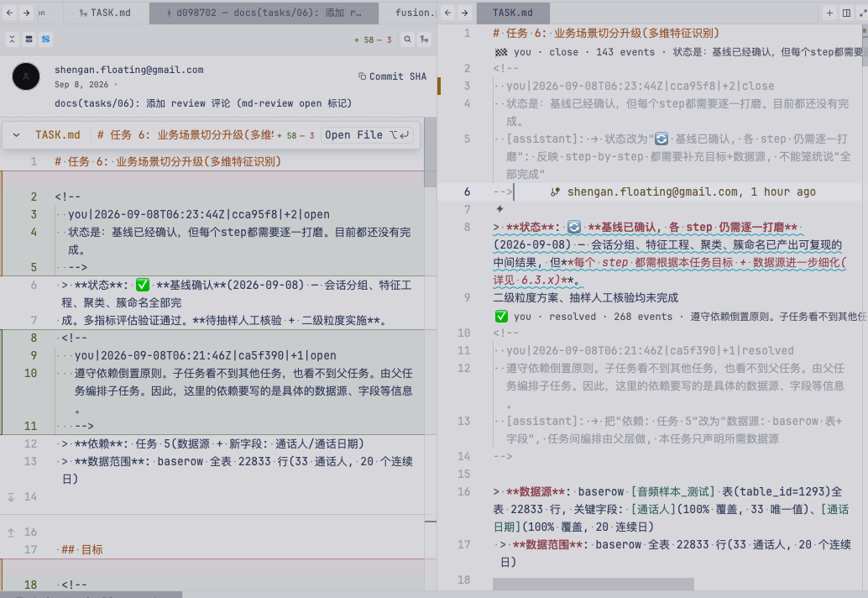Click the lightning bolt code action on line 7
Screen dimensions: 868x598
[x=499, y=209]
